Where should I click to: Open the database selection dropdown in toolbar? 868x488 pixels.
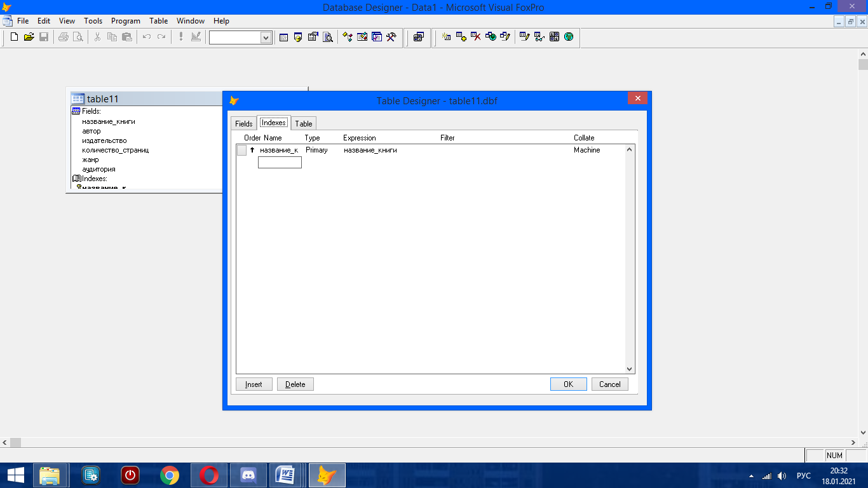[266, 38]
